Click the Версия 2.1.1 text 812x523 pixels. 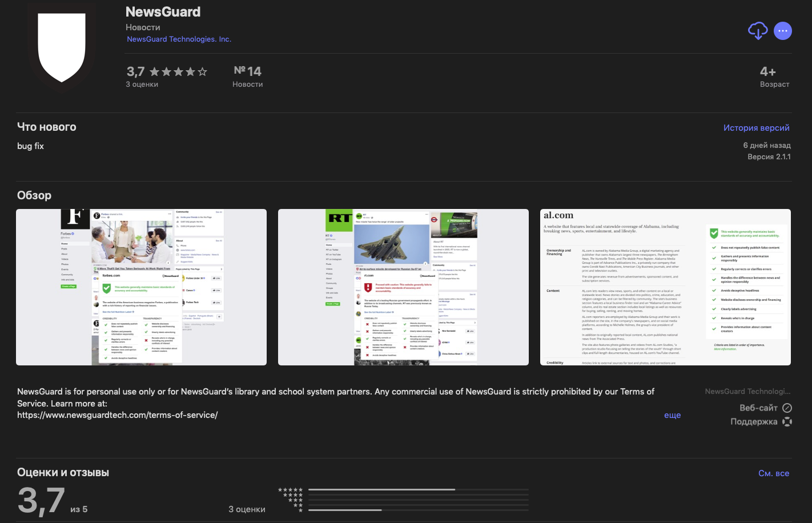[769, 157]
